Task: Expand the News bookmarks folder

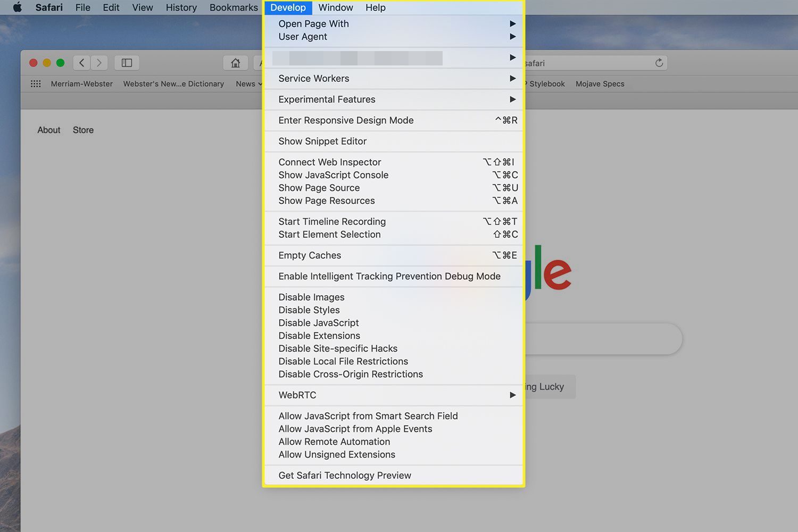Action: coord(249,84)
